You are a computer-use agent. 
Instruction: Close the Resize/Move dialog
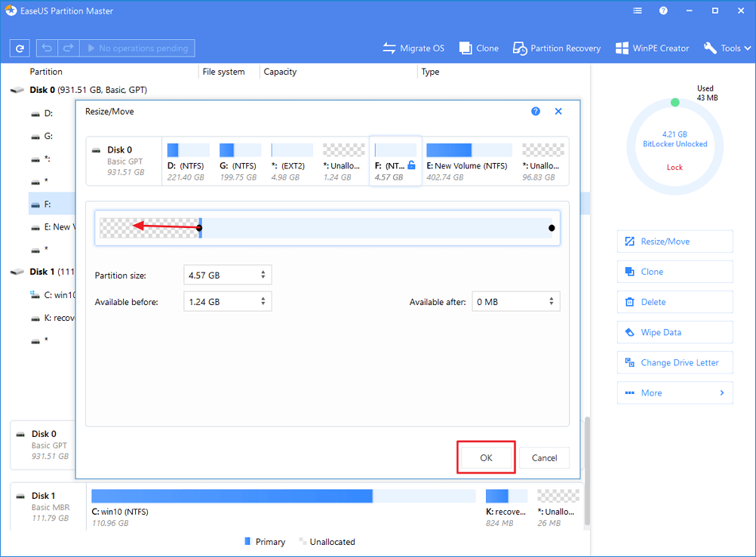point(558,112)
